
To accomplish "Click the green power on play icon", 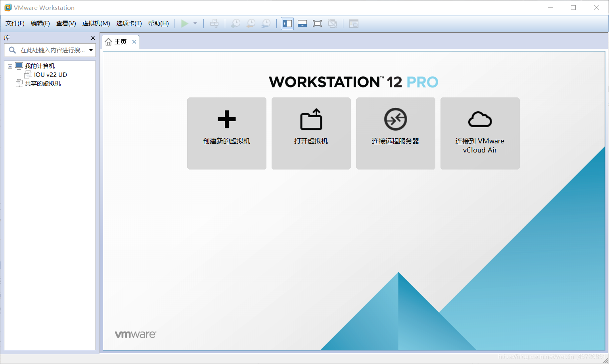I will point(184,23).
